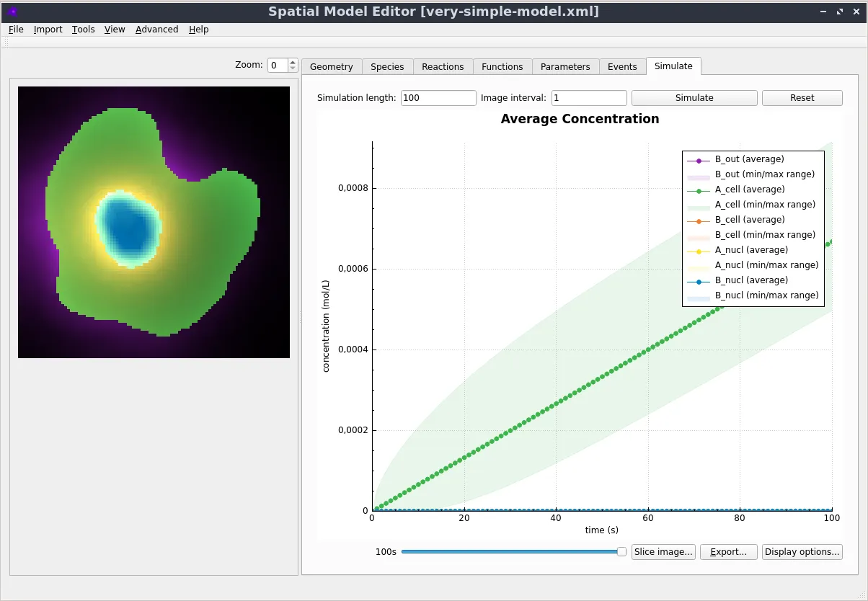Open the Tools menu

84,30
